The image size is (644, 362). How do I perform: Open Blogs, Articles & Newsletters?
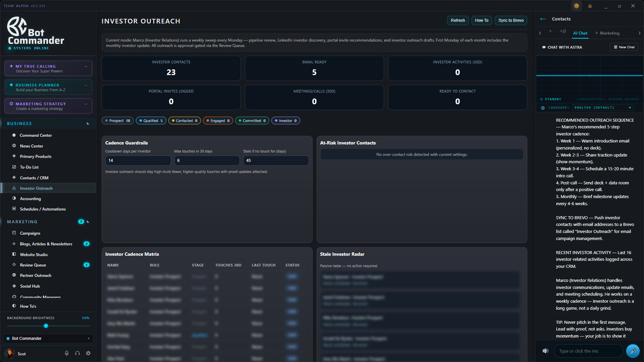pos(46,244)
